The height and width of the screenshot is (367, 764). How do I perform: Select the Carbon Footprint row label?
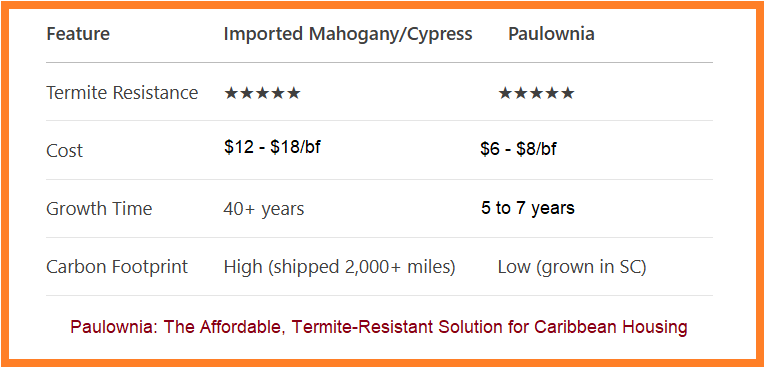click(x=117, y=267)
